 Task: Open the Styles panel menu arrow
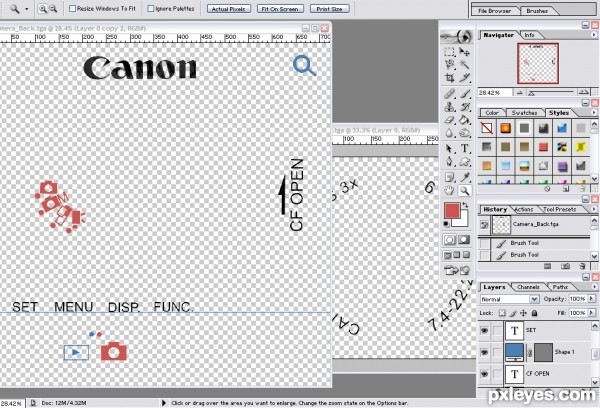[x=594, y=113]
